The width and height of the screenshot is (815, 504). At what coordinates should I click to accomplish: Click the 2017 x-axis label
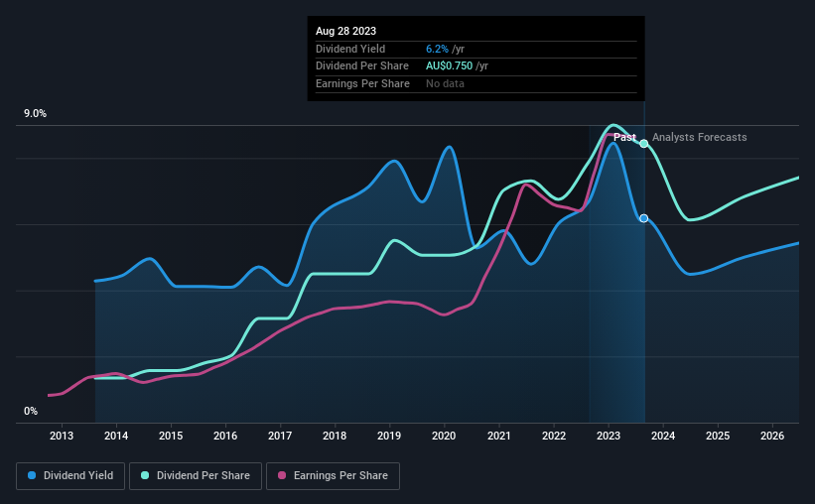point(280,436)
